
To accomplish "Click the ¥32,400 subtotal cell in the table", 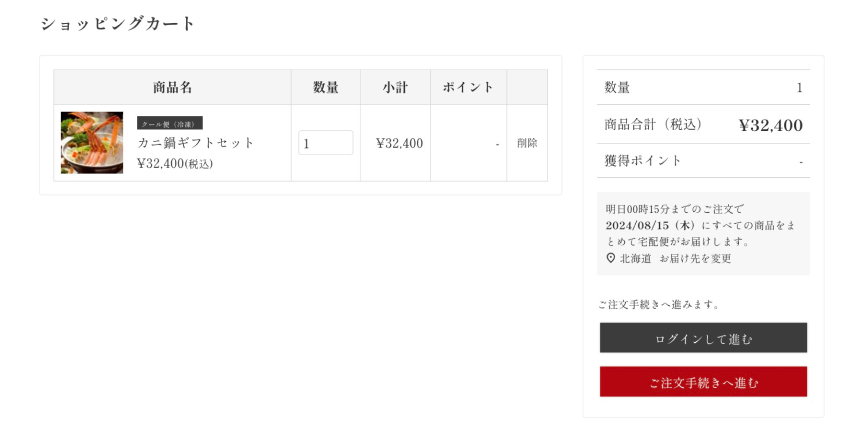I will (x=399, y=143).
